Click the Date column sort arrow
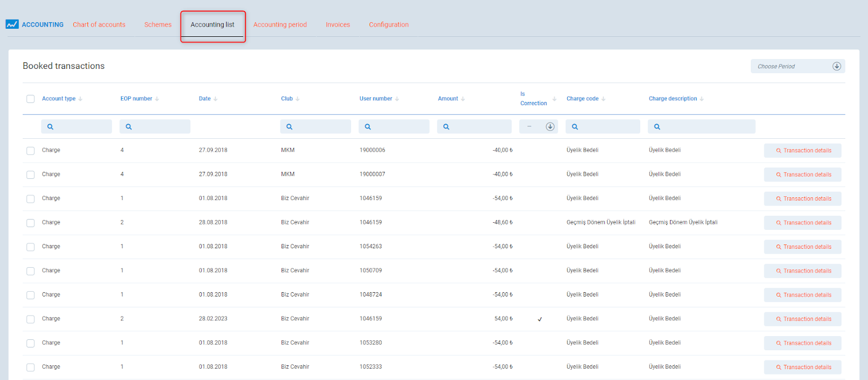 [215, 99]
